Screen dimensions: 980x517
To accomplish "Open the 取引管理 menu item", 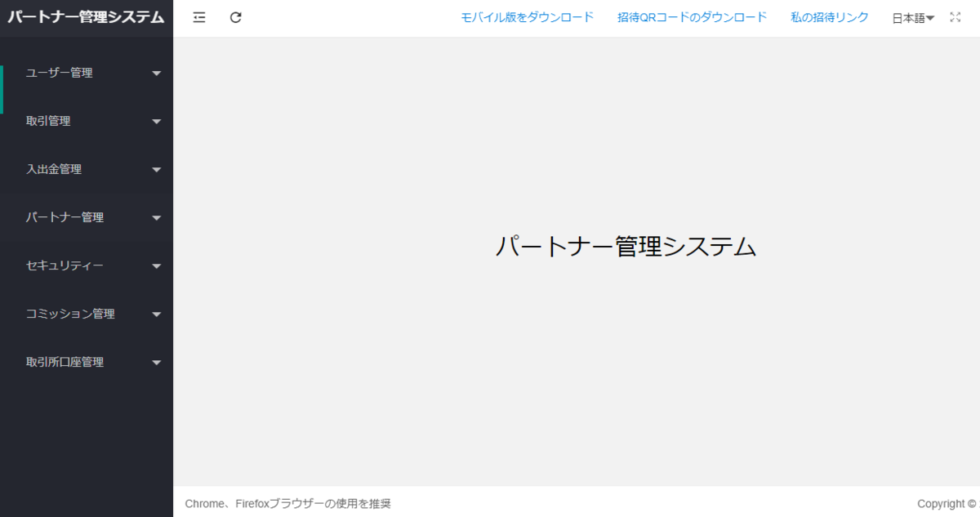I will pos(87,121).
